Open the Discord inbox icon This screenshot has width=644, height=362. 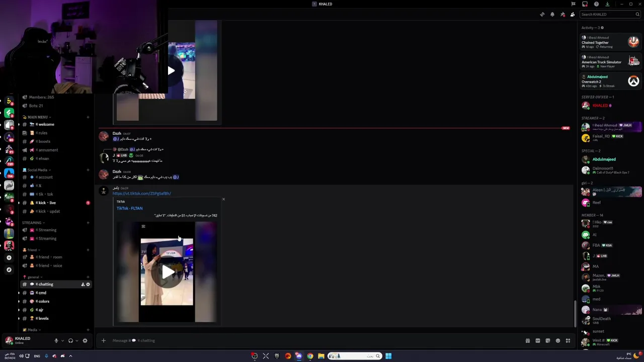585,4
